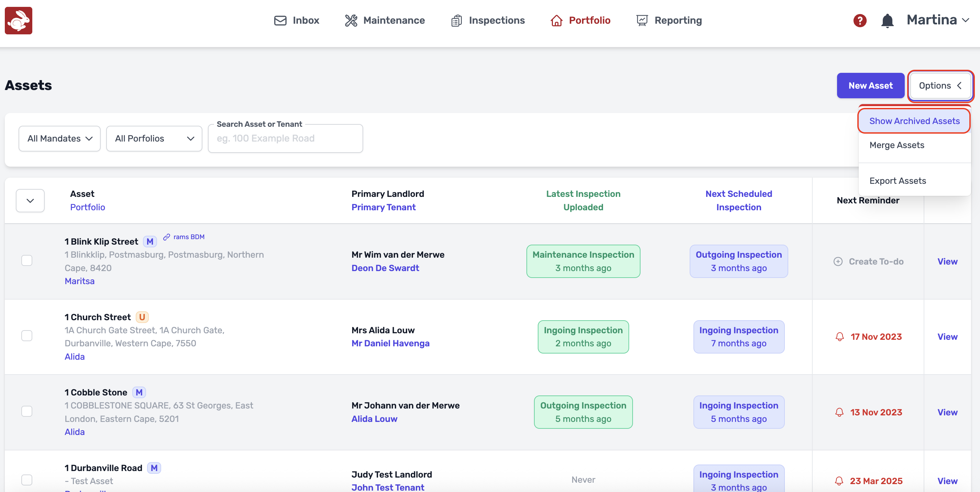Open help via red question mark

859,20
